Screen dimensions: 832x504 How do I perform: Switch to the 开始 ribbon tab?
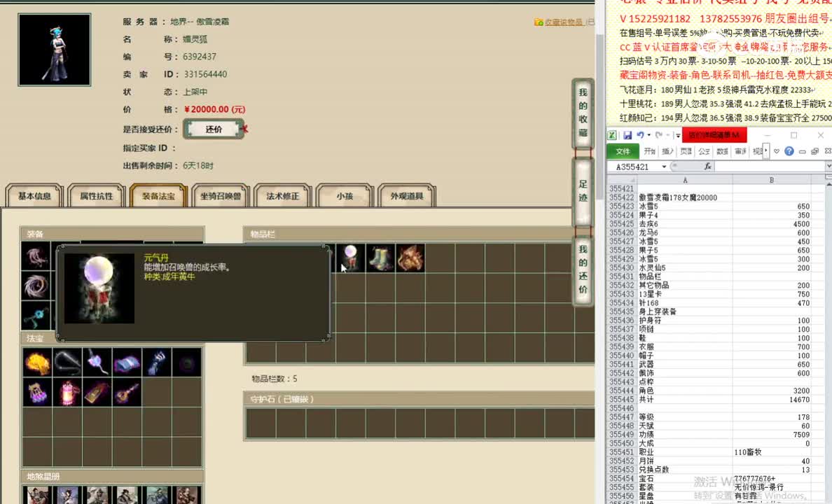[649, 151]
